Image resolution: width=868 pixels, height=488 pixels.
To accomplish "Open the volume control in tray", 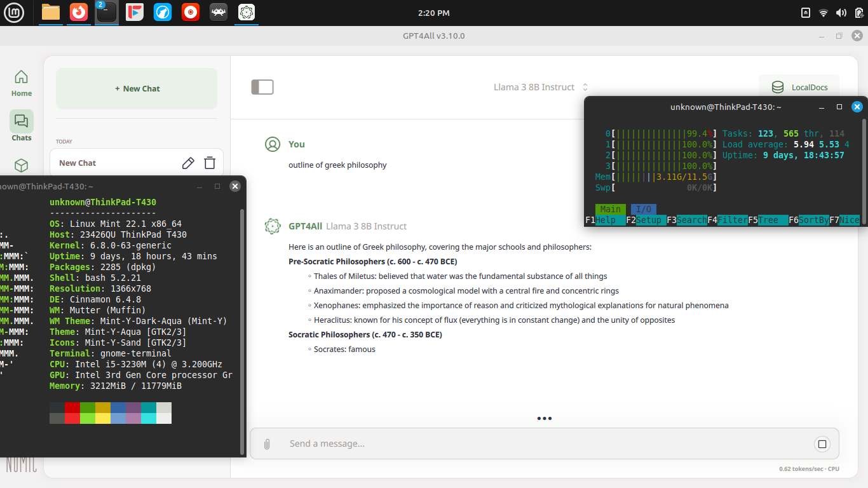I will click(841, 13).
